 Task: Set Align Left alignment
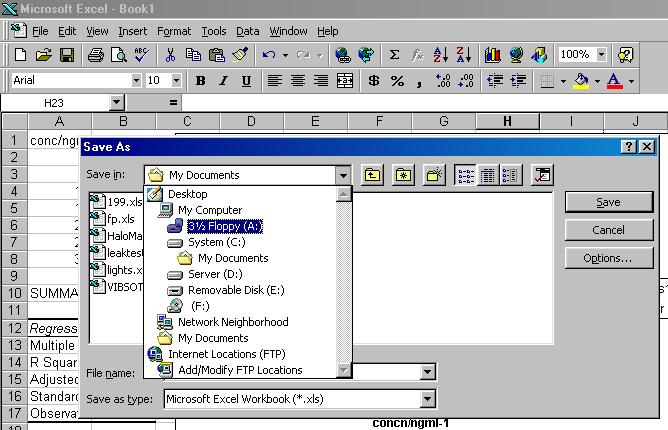coord(275,81)
